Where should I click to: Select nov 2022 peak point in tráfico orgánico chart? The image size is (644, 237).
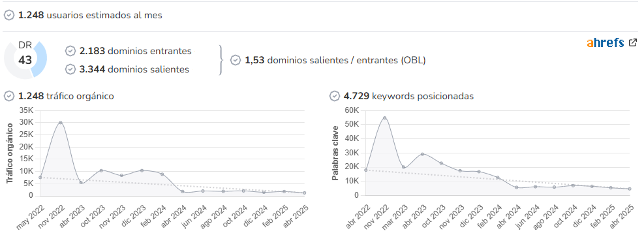click(61, 122)
